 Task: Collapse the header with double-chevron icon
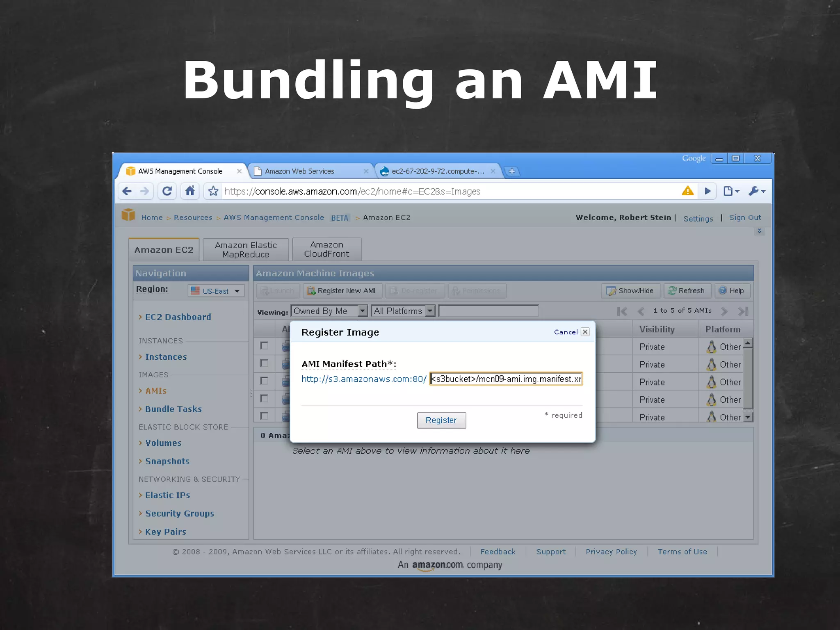759,231
